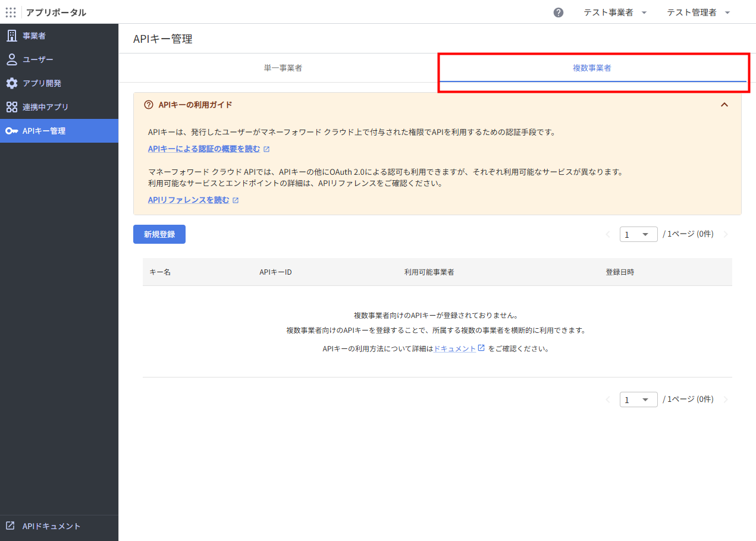The height and width of the screenshot is (541, 756).
Task: Click the 新規登録 button
Action: pyautogui.click(x=159, y=234)
